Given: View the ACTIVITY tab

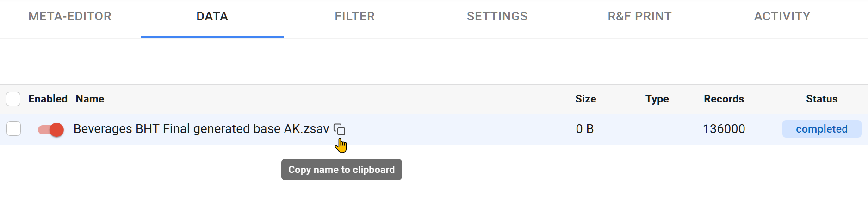Looking at the screenshot, I should click(782, 17).
